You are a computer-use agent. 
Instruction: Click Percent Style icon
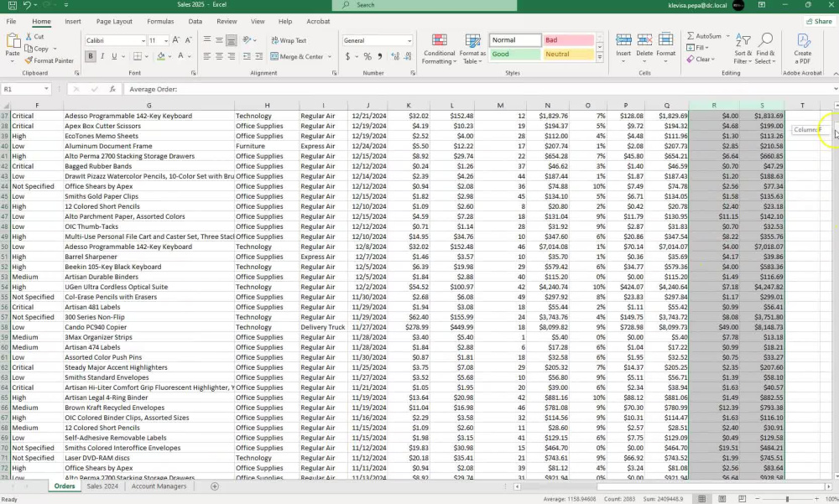click(367, 56)
